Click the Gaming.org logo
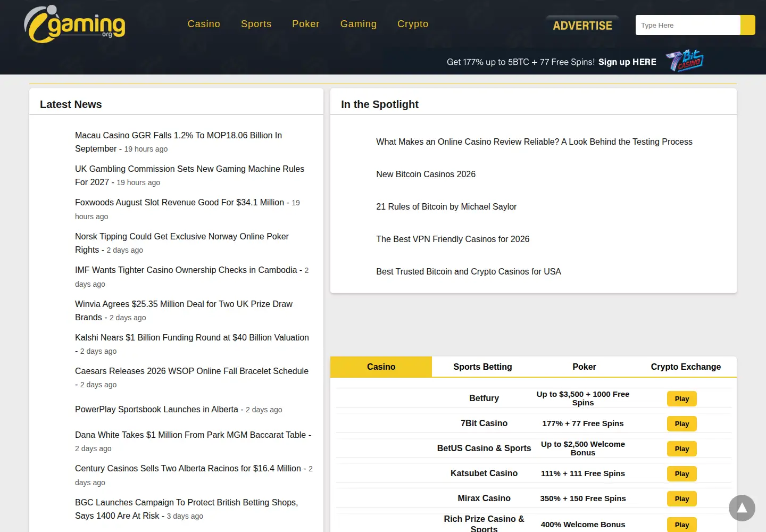Image resolution: width=766 pixels, height=532 pixels. pyautogui.click(x=74, y=24)
